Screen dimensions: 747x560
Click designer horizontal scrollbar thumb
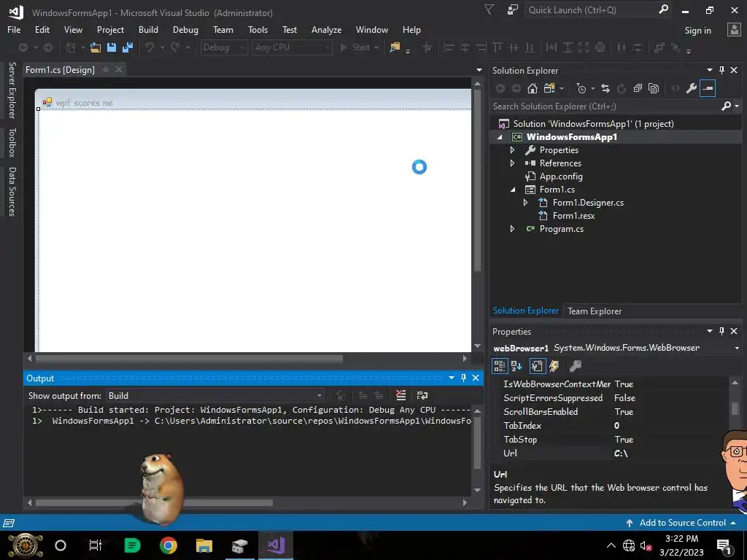pyautogui.click(x=189, y=359)
